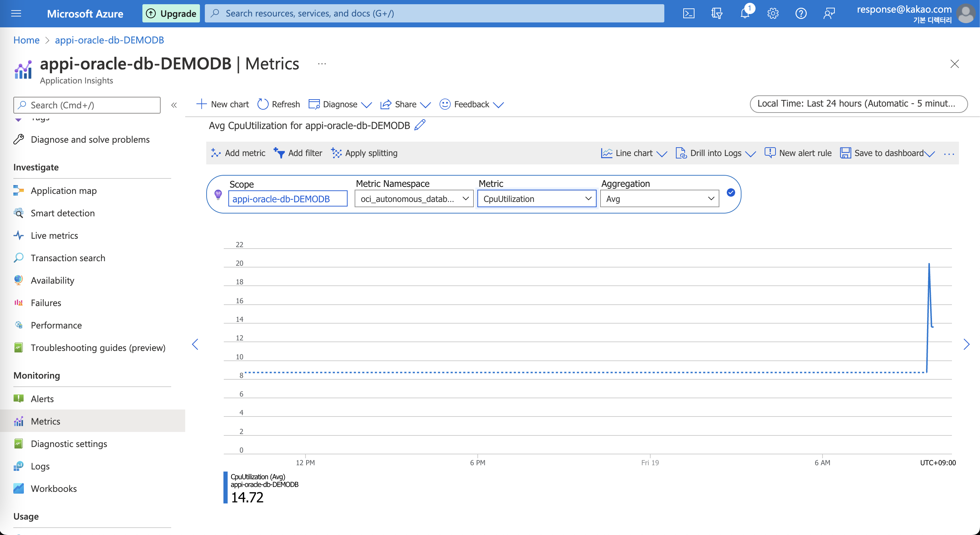Click the user account avatar
Viewport: 980px width, 535px height.
tap(966, 14)
